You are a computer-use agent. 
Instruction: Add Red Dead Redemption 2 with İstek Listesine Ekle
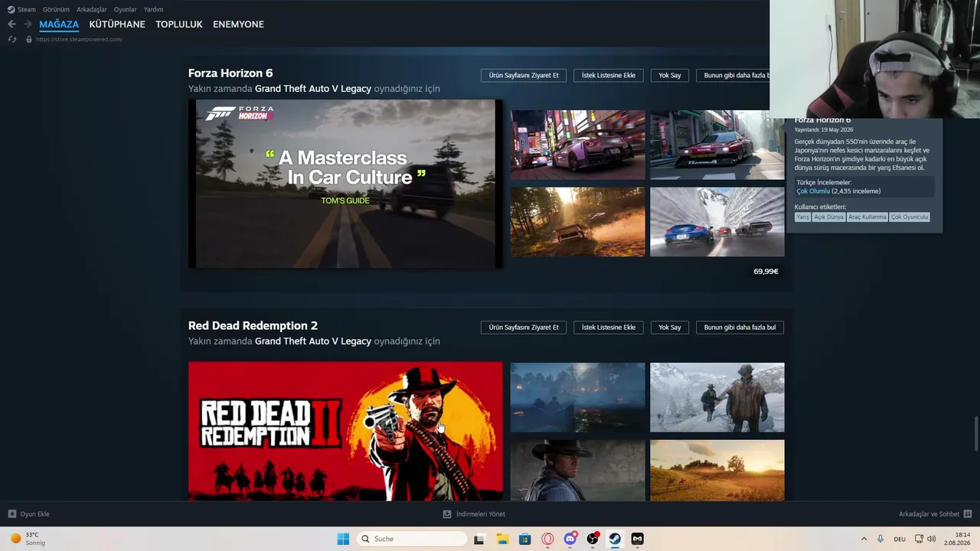[609, 328]
